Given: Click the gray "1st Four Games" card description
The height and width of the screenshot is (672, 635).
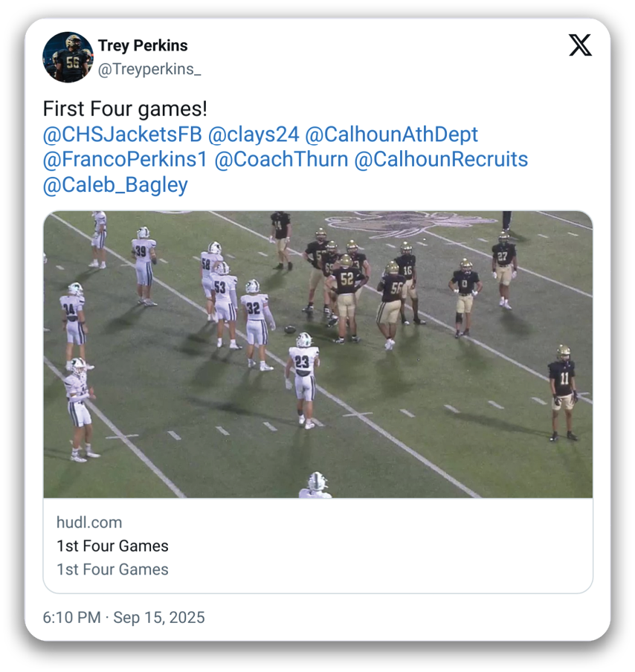Looking at the screenshot, I should click(x=112, y=569).
